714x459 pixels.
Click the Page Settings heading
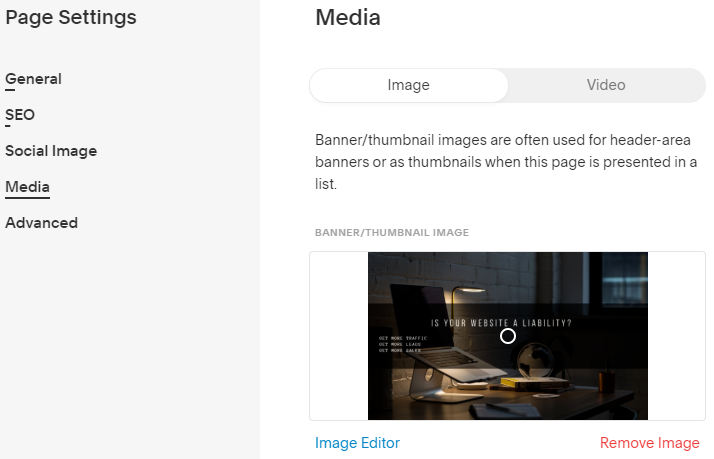click(71, 18)
